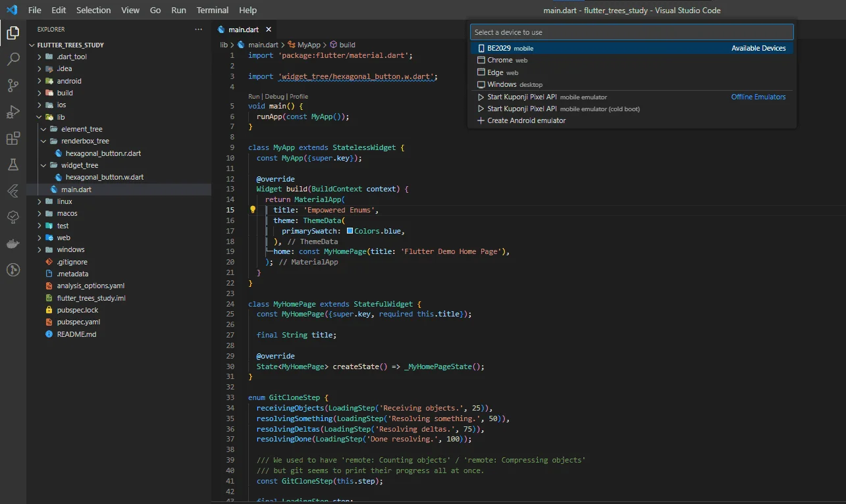Open the Git graph icon in activity bar
The width and height of the screenshot is (846, 504).
[x=13, y=270]
